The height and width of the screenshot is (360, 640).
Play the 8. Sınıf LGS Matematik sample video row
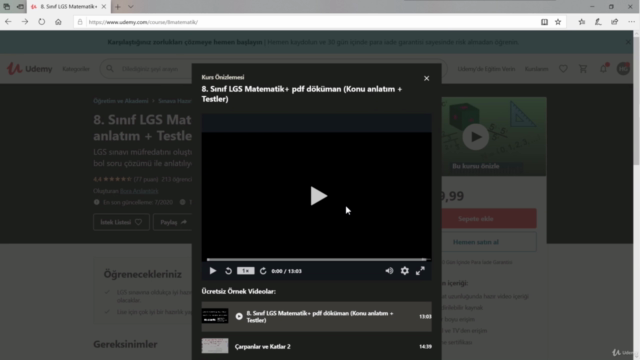click(x=316, y=316)
